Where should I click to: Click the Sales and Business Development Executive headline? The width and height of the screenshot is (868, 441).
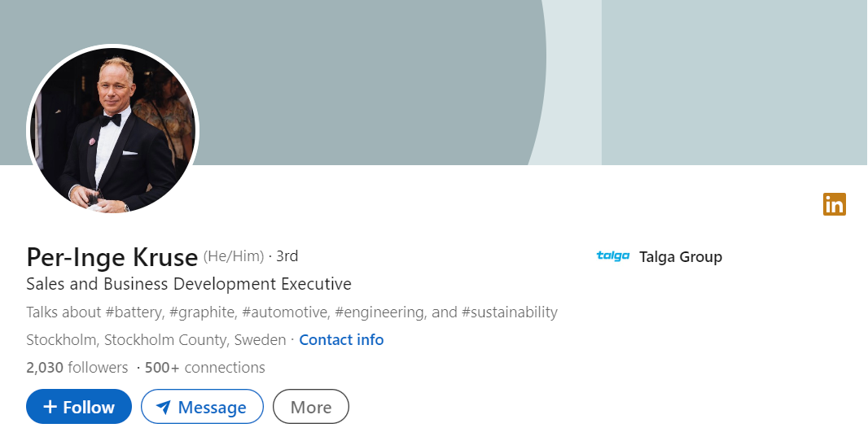click(x=189, y=284)
